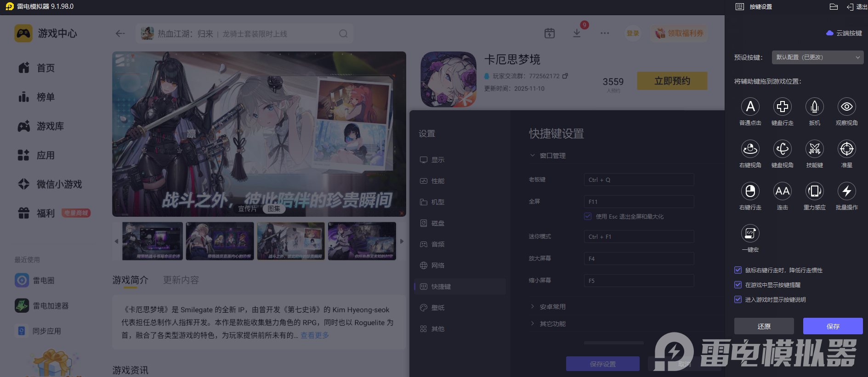Copy the player group number 772562172
Screen dimensions: 868x377
(565, 76)
